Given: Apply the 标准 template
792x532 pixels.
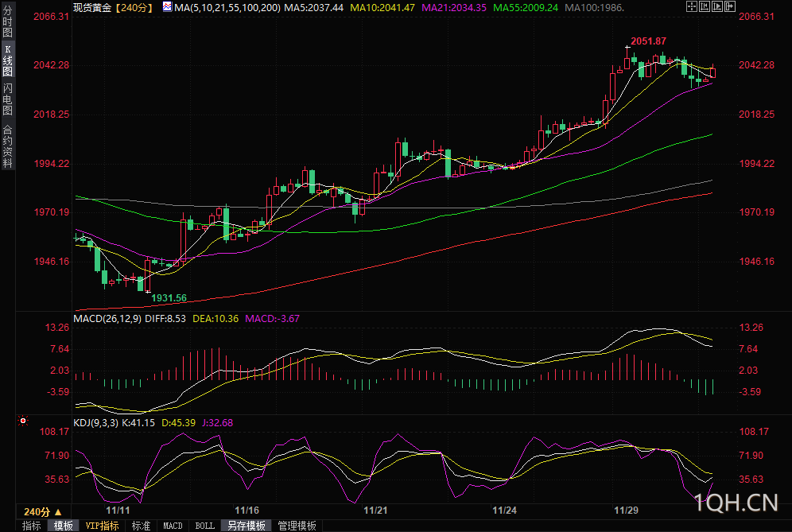Looking at the screenshot, I should tap(141, 526).
